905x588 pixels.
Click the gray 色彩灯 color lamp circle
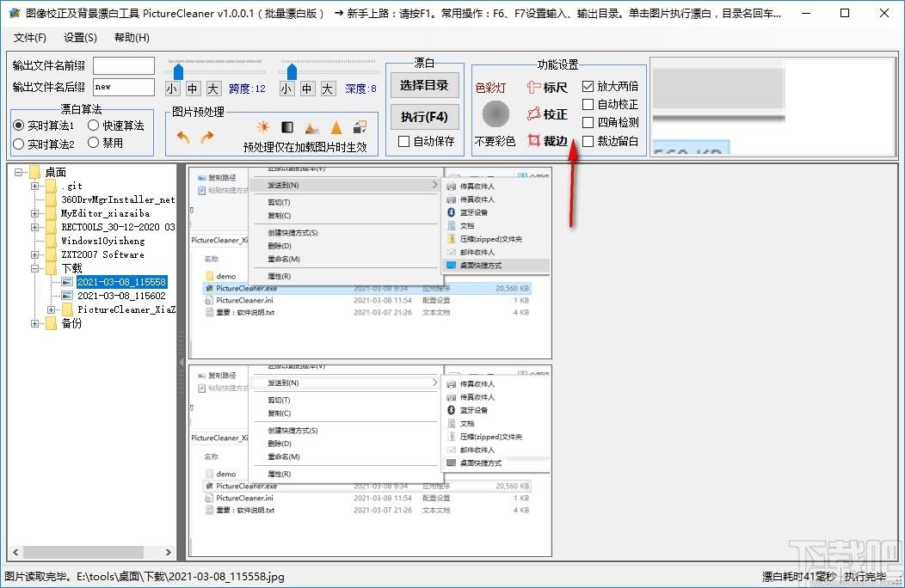(496, 113)
